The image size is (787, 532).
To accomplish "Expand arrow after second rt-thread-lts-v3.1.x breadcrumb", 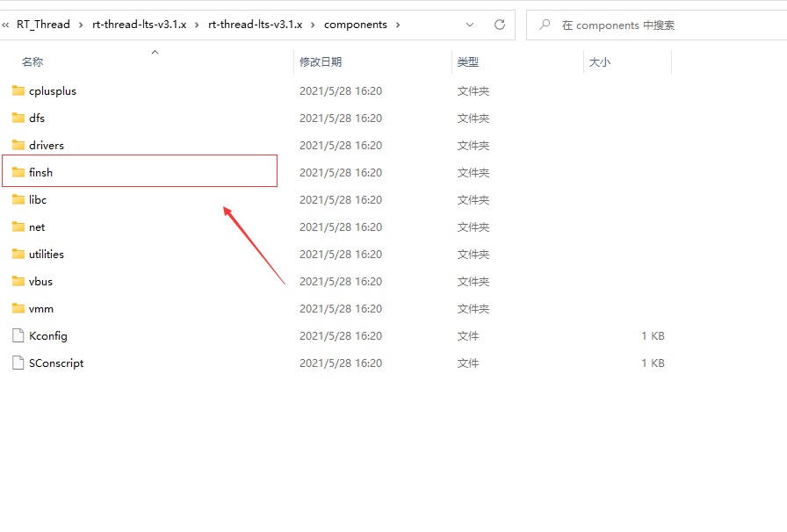I will pyautogui.click(x=313, y=25).
